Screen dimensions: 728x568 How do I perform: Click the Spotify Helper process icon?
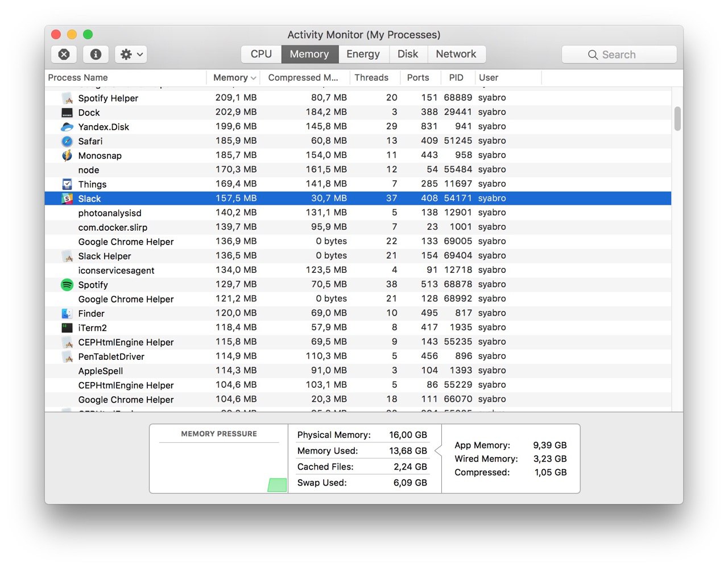click(x=67, y=98)
